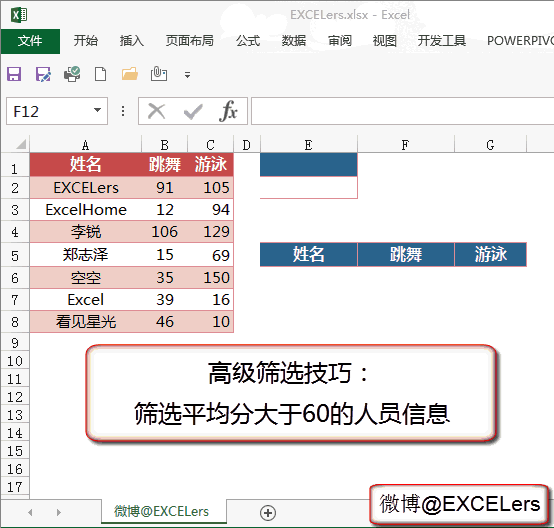
Task: Click the three-dot name box resize handle
Action: click(x=123, y=111)
